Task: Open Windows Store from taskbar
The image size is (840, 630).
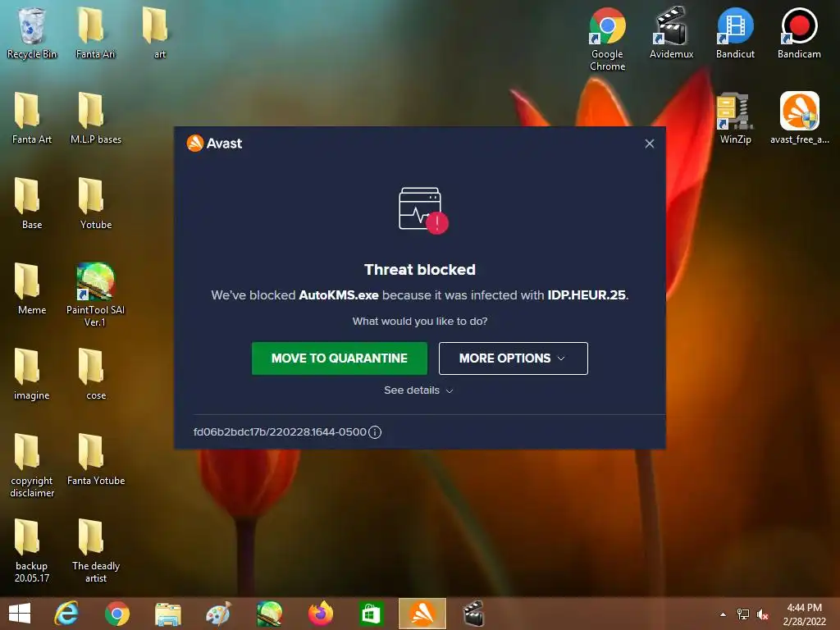Action: coord(372,614)
